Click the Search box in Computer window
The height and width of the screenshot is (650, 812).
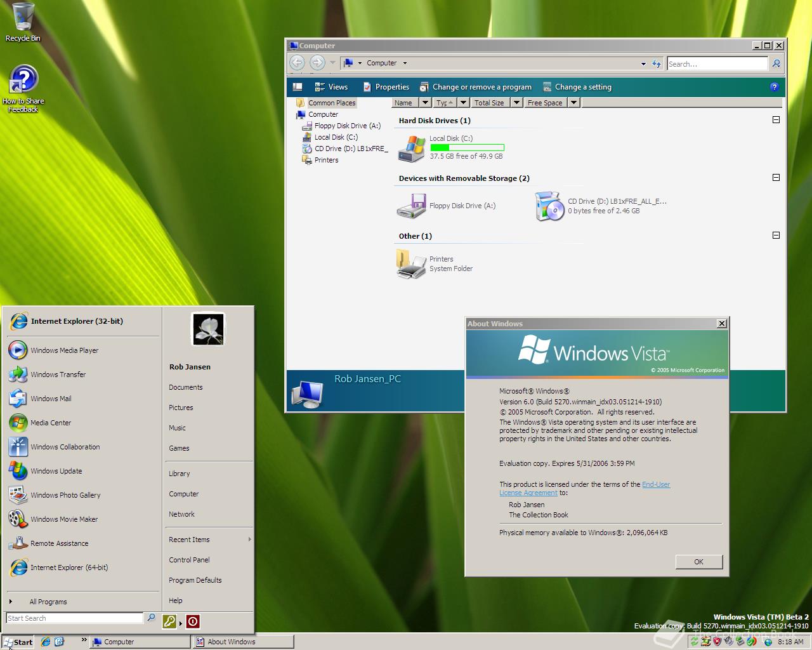pyautogui.click(x=717, y=63)
